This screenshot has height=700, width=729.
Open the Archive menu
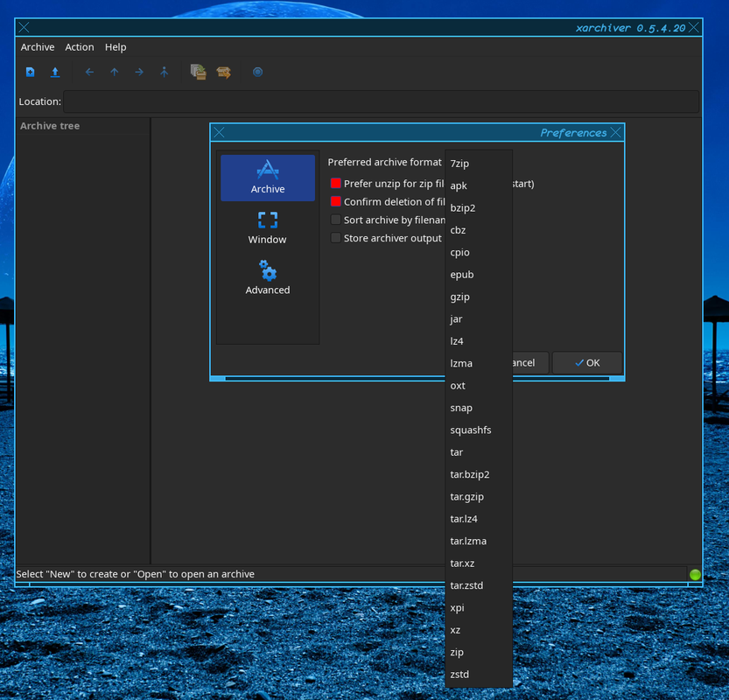pyautogui.click(x=38, y=47)
